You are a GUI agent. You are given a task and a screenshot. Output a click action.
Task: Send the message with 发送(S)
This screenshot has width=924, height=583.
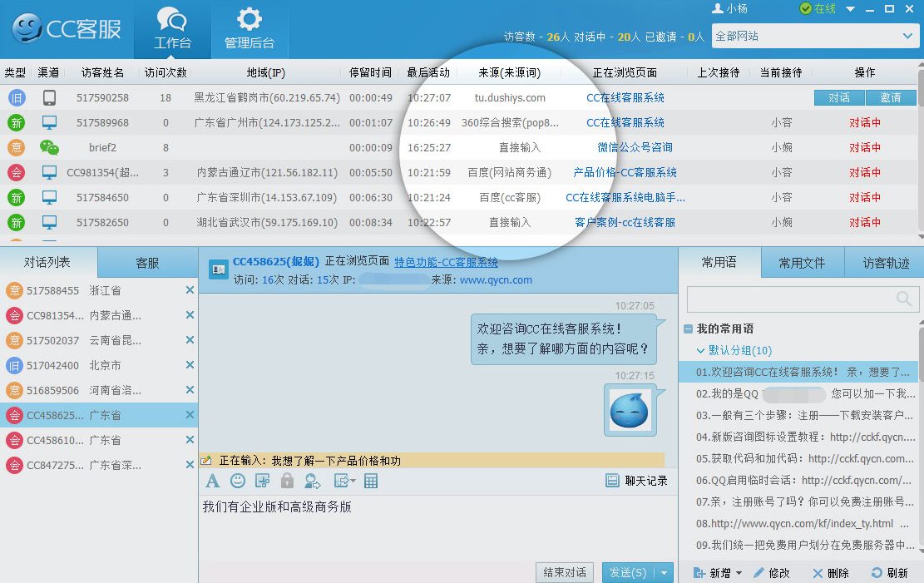tap(628, 572)
